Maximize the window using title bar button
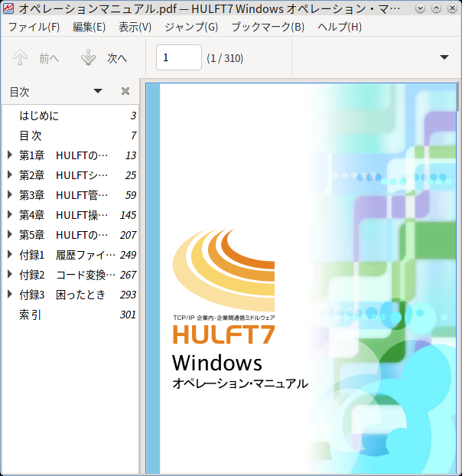This screenshot has height=476, width=462. [x=436, y=8]
